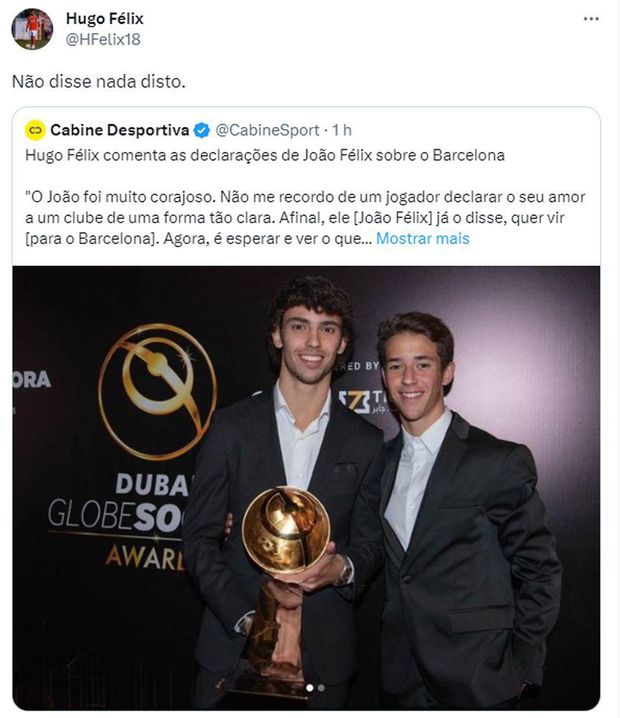
Task: Click the blue verified badge icon
Action: (201, 131)
